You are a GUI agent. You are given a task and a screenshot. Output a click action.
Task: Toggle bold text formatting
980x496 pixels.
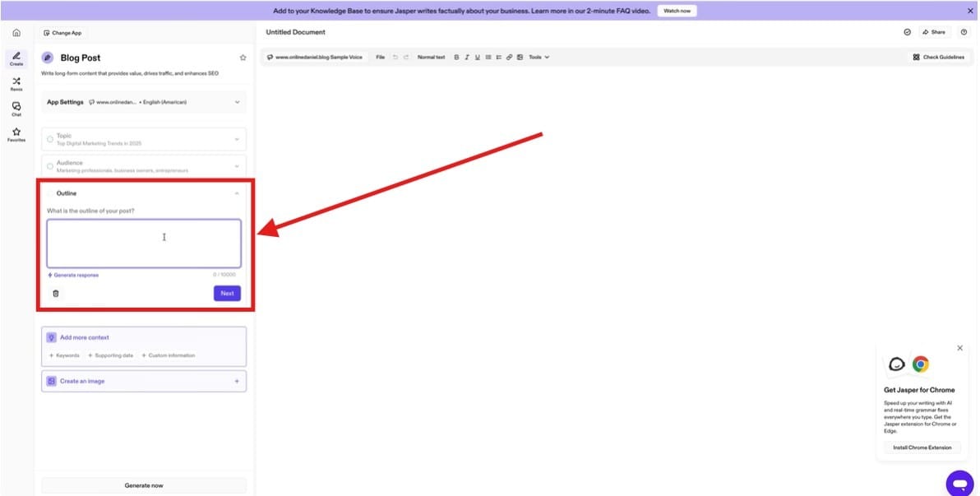click(x=456, y=57)
